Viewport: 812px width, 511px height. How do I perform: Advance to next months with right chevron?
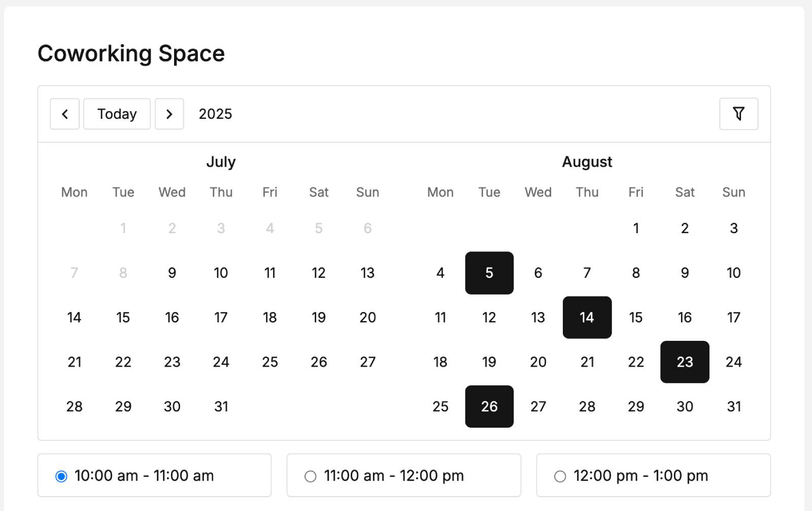coord(170,114)
